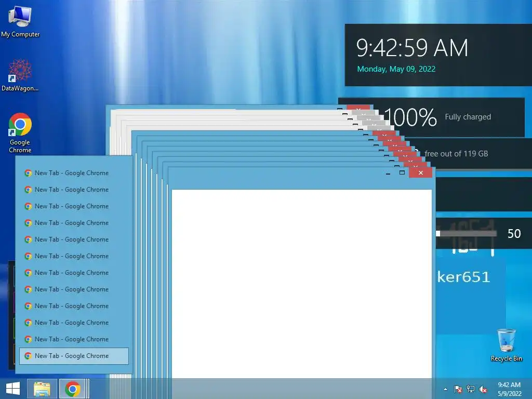Close the frontmost Chrome window
This screenshot has height=399, width=532.
421,172
